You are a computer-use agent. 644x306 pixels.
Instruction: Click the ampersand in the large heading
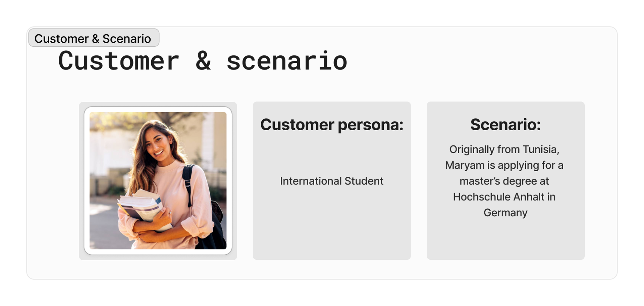point(203,61)
